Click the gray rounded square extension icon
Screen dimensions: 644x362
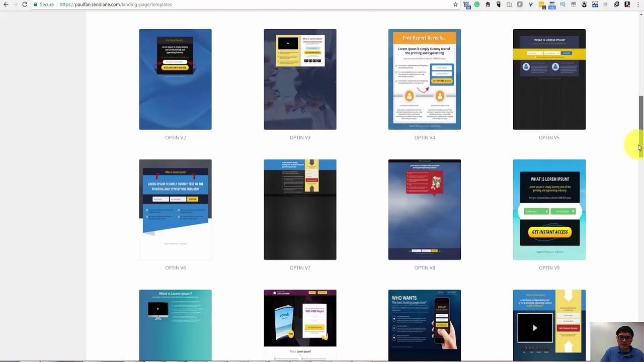tap(520, 5)
